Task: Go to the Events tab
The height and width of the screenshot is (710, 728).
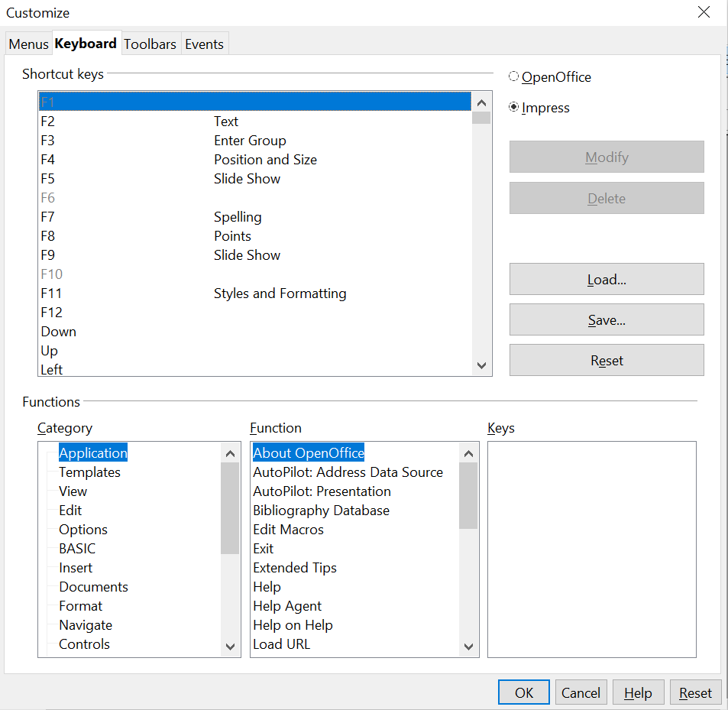Action: coord(204,44)
